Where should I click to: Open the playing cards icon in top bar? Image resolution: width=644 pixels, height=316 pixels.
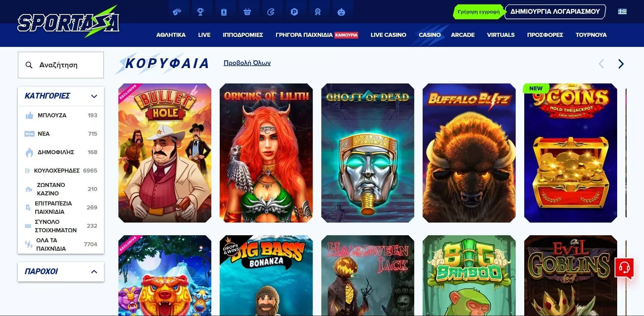(x=177, y=12)
